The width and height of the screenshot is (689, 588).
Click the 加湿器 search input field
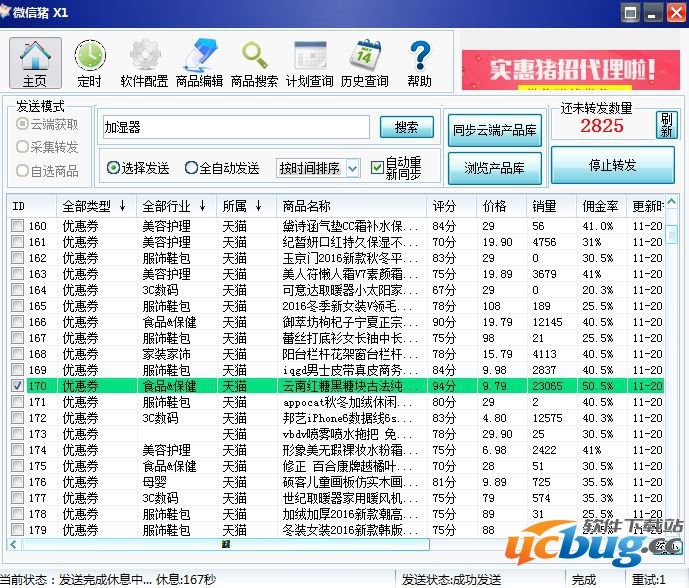point(235,128)
